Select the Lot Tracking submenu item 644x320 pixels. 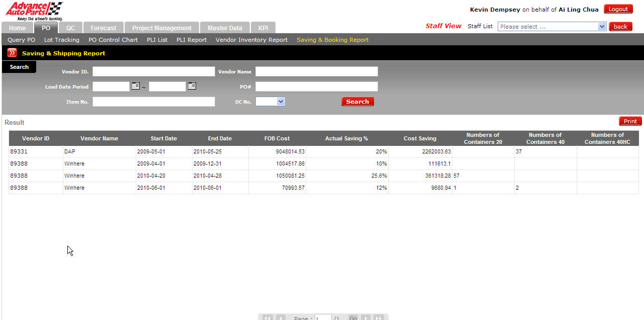click(x=62, y=40)
